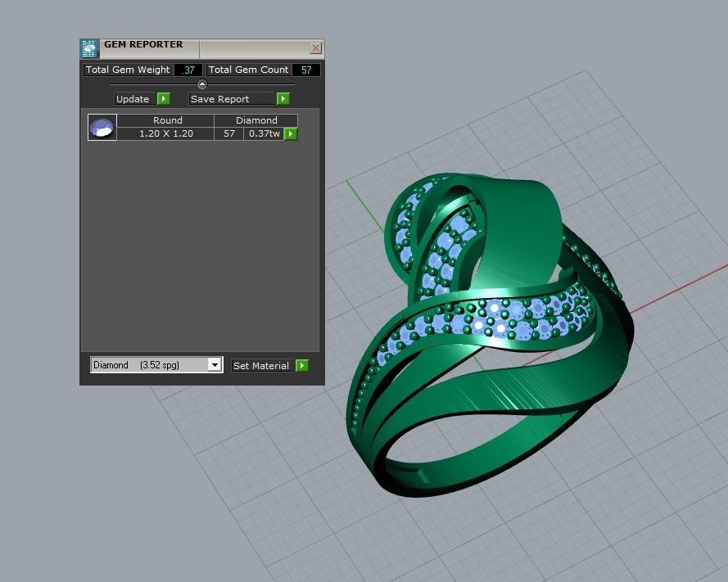
Task: Click the Total Gem Count value 57
Action: click(x=306, y=70)
